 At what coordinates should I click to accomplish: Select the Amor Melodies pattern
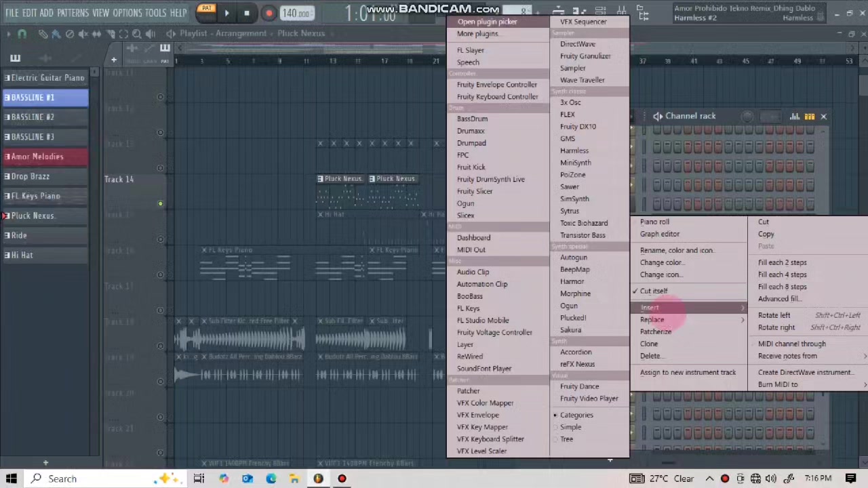[45, 157]
